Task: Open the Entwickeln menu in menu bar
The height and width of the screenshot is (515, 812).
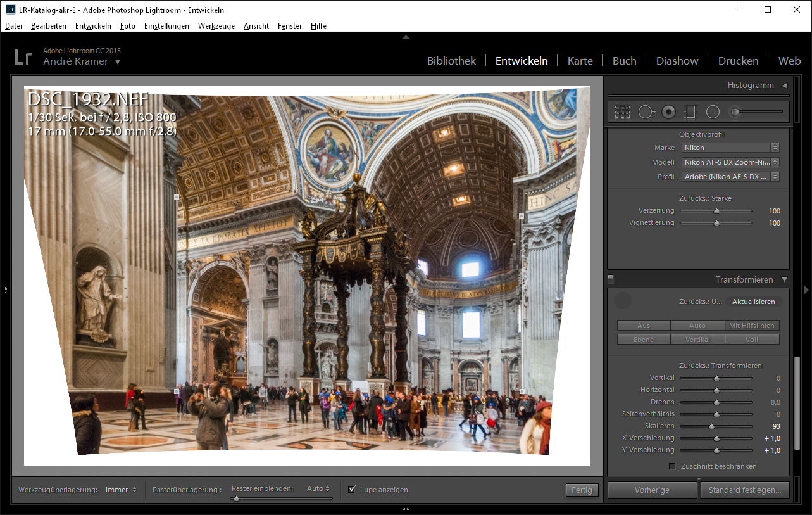Action: (93, 26)
